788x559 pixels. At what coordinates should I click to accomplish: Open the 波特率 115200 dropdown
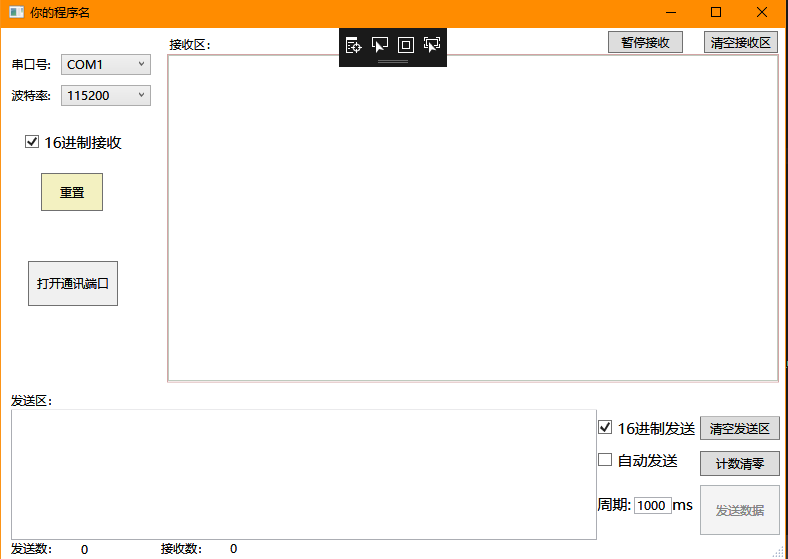[106, 96]
